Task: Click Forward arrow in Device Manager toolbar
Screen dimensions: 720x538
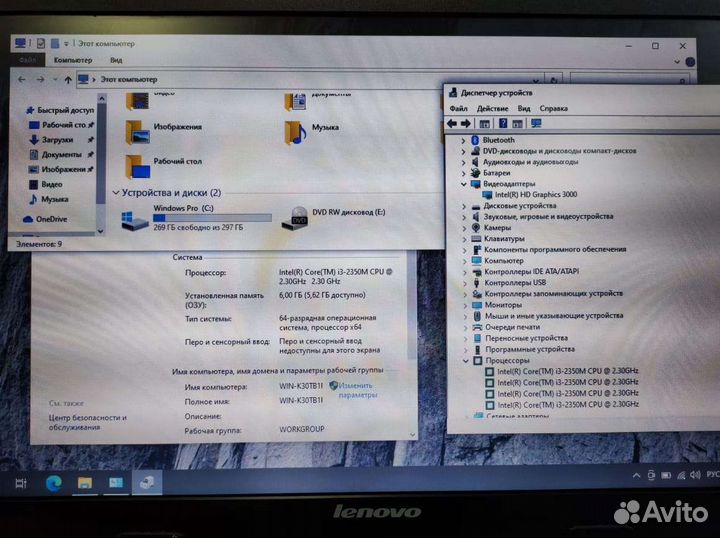Action: [x=465, y=123]
